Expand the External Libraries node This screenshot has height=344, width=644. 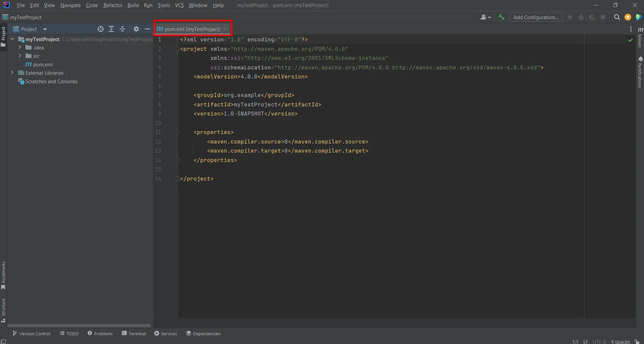pyautogui.click(x=12, y=73)
